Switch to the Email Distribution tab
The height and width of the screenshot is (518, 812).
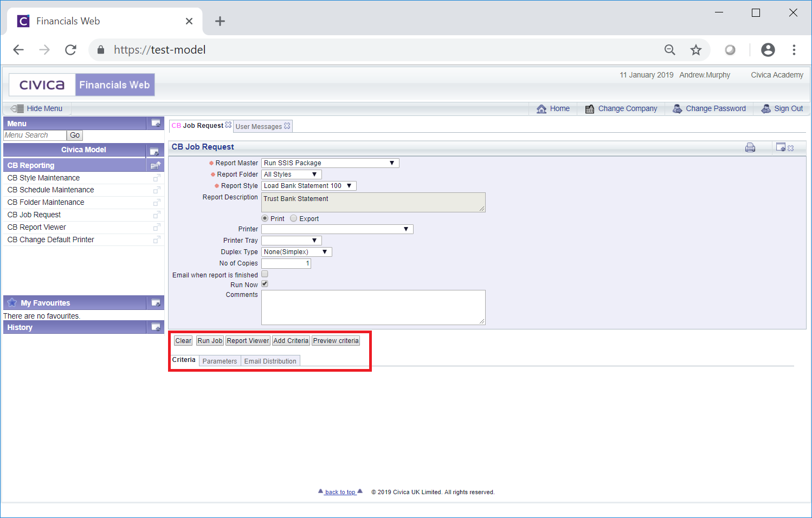pyautogui.click(x=270, y=361)
